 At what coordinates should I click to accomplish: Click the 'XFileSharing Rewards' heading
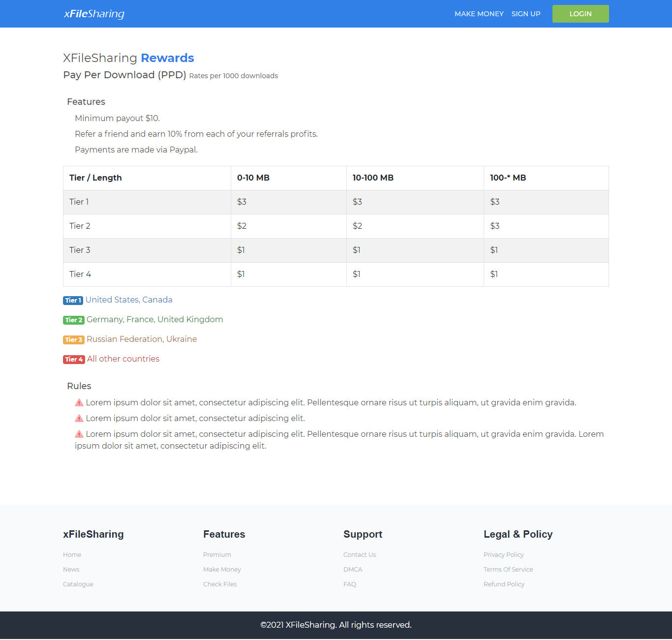(128, 58)
